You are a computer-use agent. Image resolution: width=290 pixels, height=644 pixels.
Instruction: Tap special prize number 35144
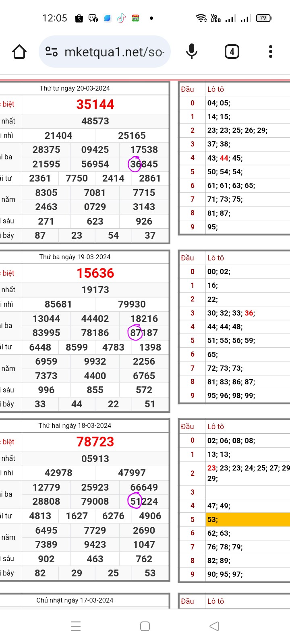point(95,104)
